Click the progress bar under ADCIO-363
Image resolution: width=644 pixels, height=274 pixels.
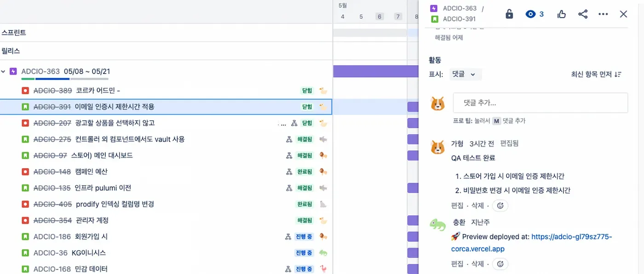(65, 79)
